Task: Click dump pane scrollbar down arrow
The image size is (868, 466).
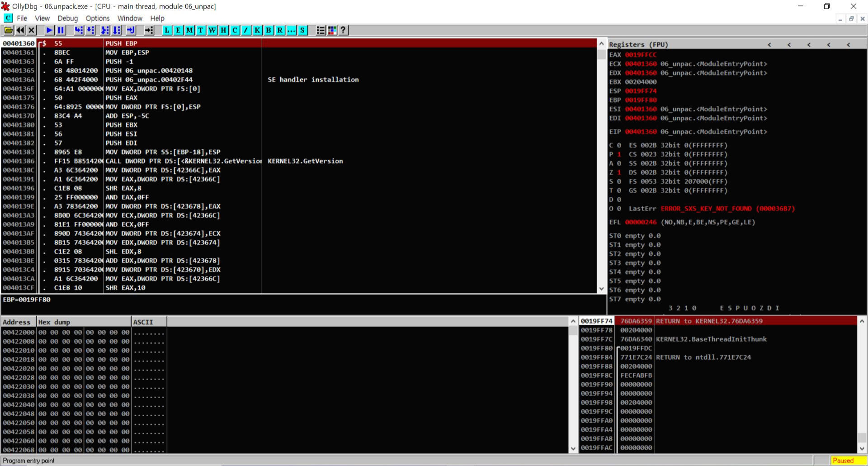Action: tap(573, 449)
